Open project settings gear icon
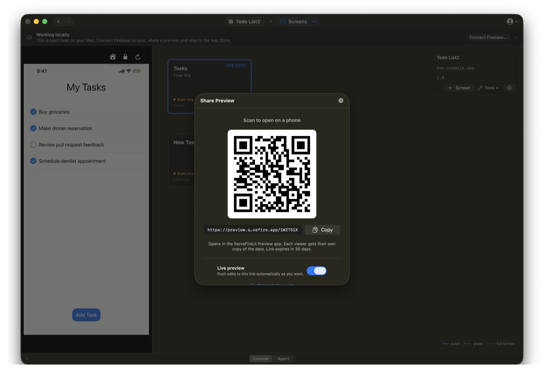Image resolution: width=544 pixels, height=392 pixels. pyautogui.click(x=509, y=88)
